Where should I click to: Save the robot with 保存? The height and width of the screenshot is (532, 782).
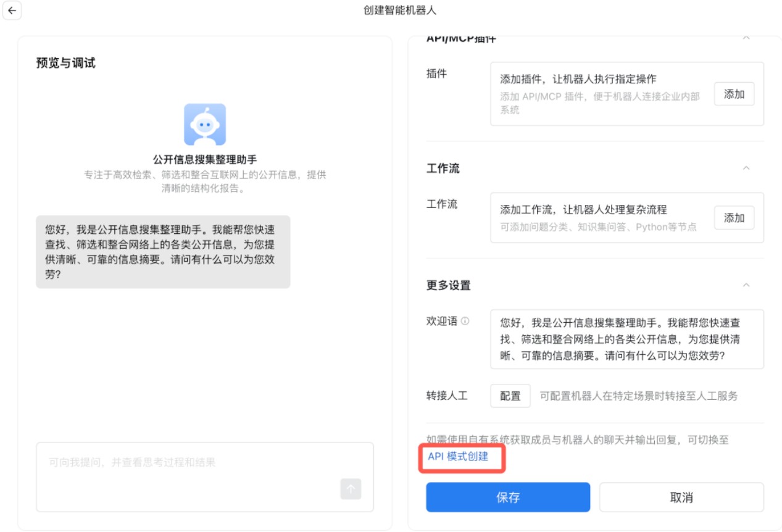click(x=507, y=497)
